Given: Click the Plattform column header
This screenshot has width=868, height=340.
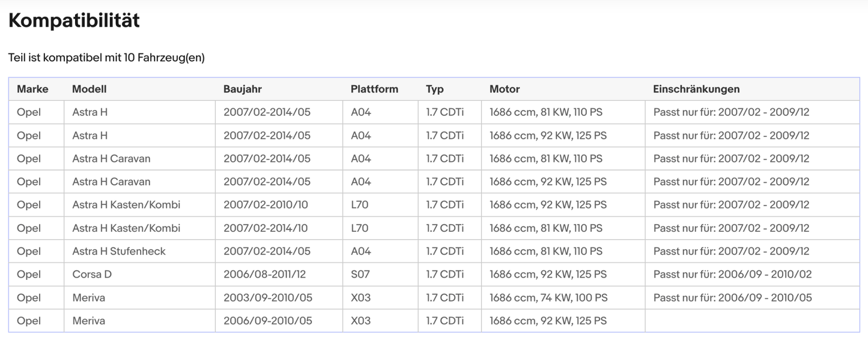Looking at the screenshot, I should pos(374,89).
